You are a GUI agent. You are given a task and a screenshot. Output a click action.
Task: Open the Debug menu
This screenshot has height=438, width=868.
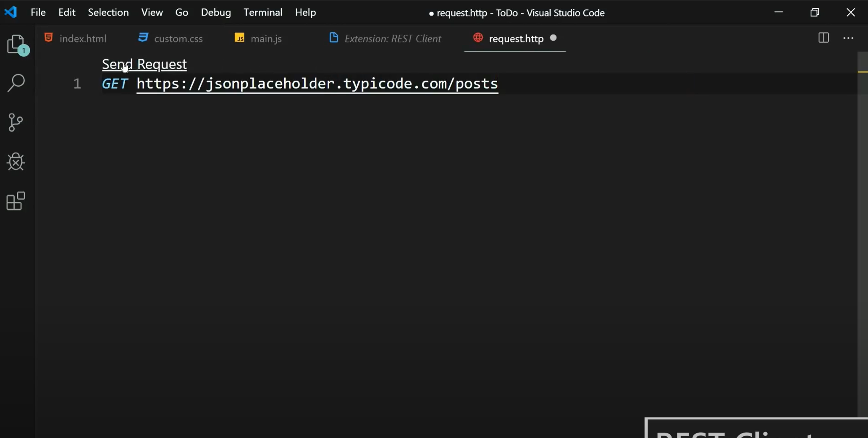(x=216, y=12)
